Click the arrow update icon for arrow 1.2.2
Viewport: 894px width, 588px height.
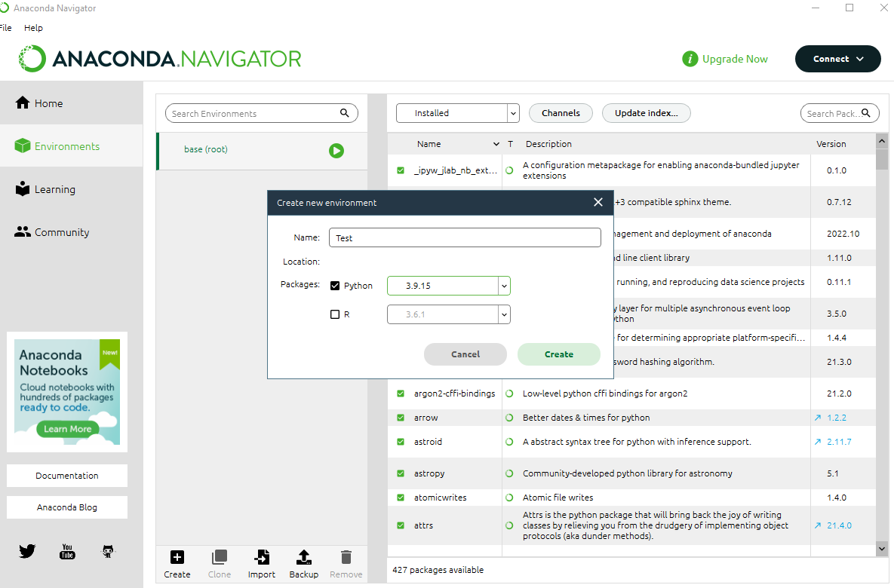coord(818,418)
